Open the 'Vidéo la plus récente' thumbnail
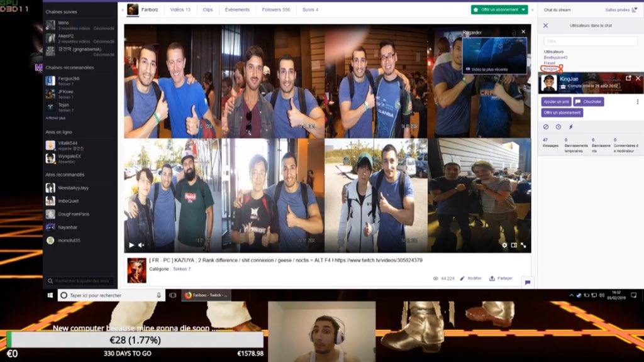Image resolution: width=644 pixels, height=362 pixels. pyautogui.click(x=494, y=55)
